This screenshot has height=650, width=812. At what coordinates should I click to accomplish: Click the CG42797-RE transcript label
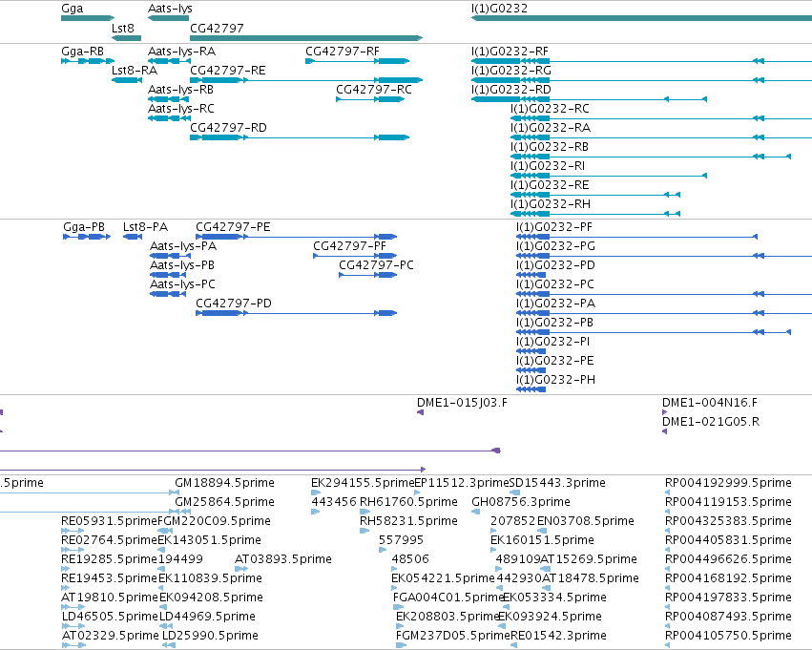(228, 71)
